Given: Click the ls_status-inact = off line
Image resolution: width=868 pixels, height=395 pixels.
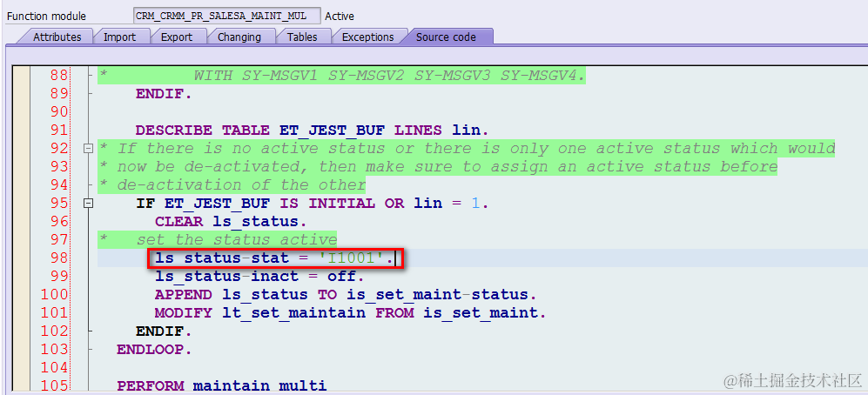Looking at the screenshot, I should coord(259,276).
